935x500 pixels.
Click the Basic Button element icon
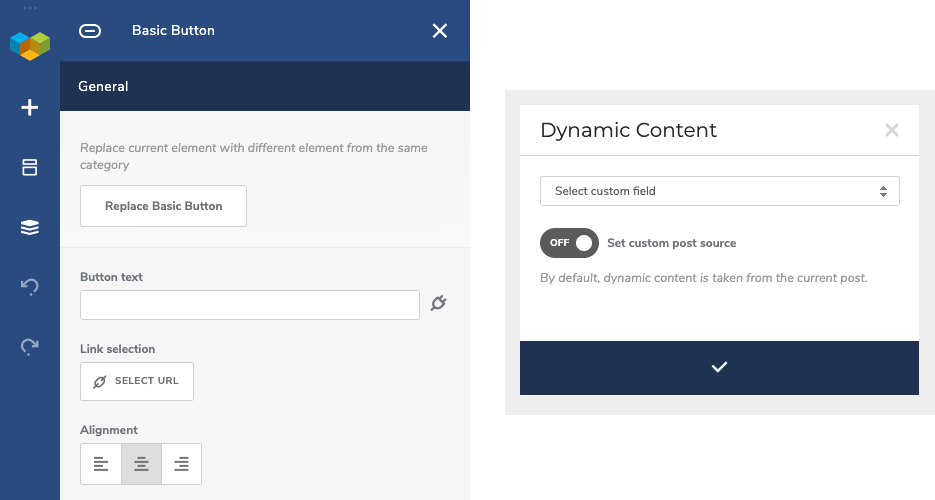(x=90, y=31)
